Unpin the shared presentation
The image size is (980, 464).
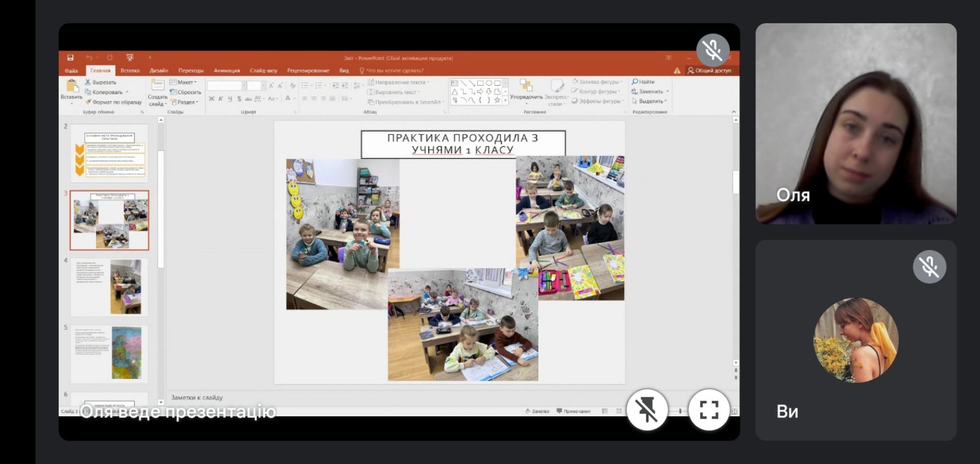(647, 410)
